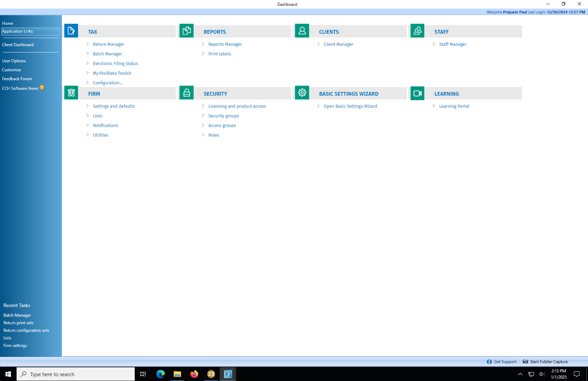Click chevron next to Settings and defaults
This screenshot has width=588, height=381.
coord(88,106)
